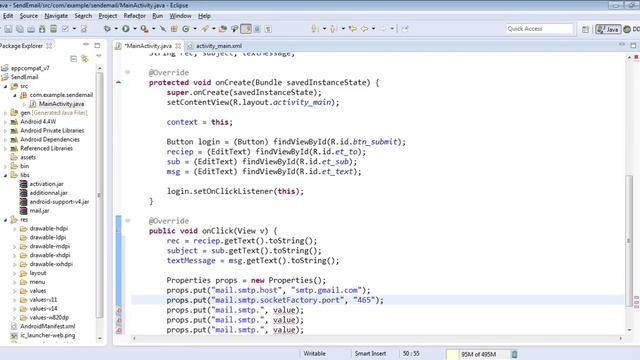Open the Refactor menu
Screen dimensions: 640x360
[x=134, y=16]
